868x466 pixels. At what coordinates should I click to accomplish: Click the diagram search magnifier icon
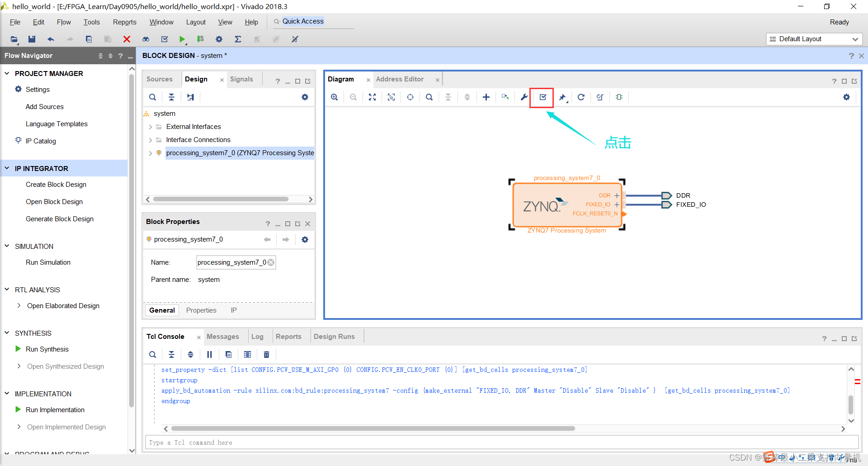429,97
